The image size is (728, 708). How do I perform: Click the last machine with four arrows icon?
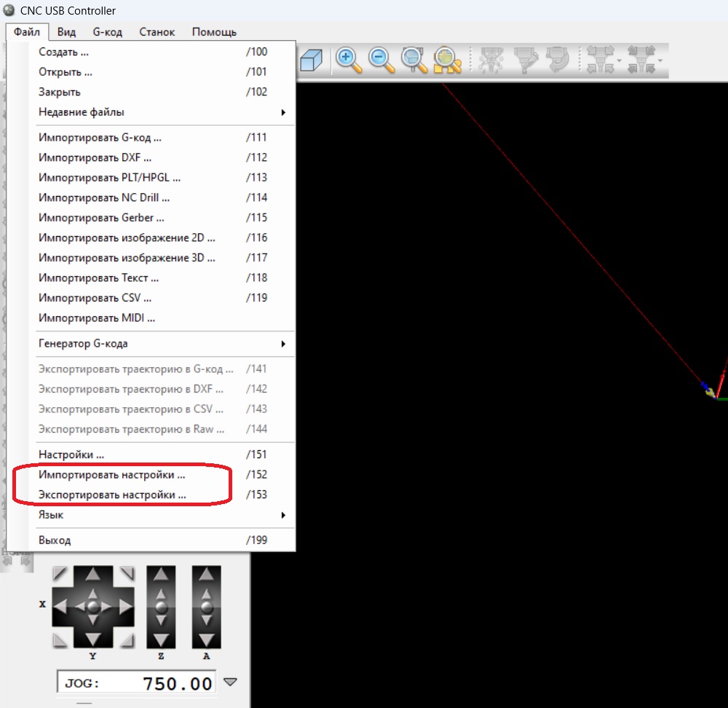click(x=641, y=60)
